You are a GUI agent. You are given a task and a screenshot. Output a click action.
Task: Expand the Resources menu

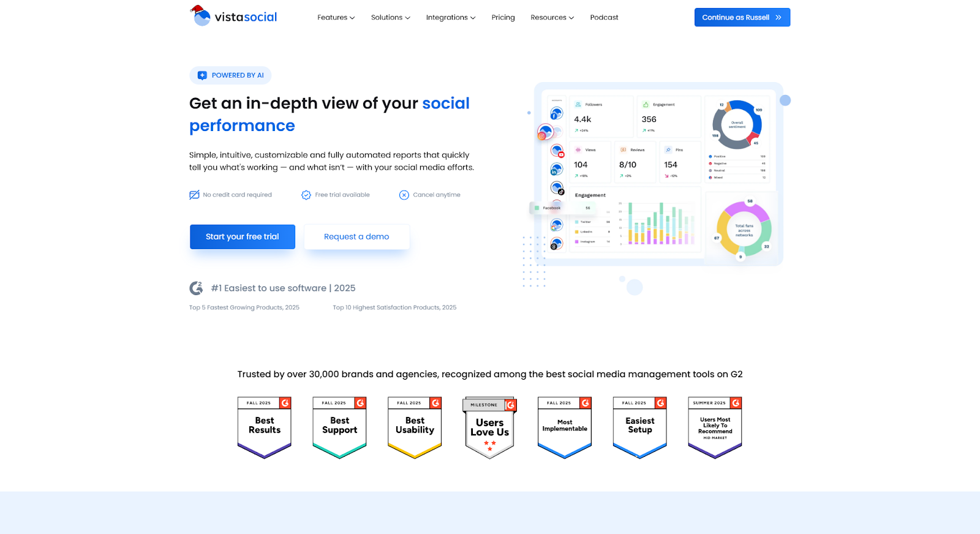(552, 17)
